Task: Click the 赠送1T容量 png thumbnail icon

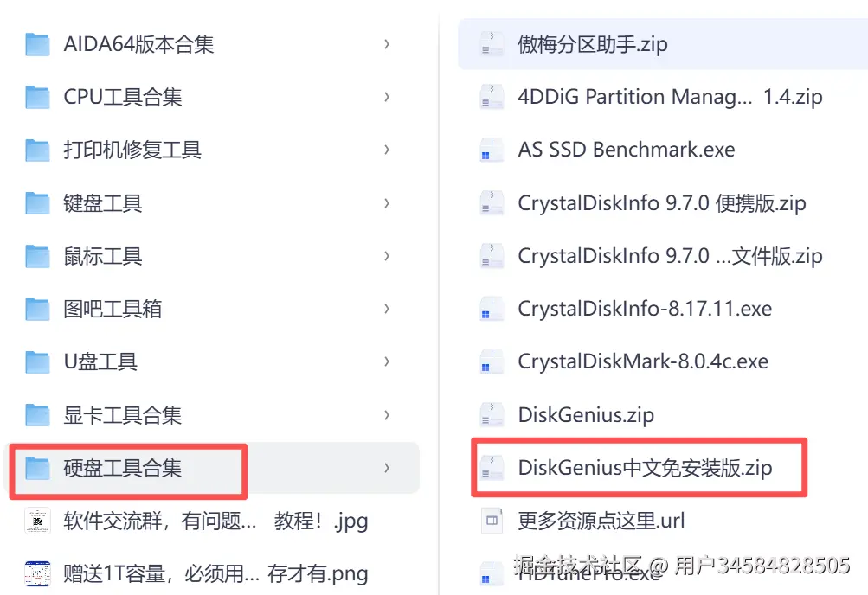Action: click(37, 573)
